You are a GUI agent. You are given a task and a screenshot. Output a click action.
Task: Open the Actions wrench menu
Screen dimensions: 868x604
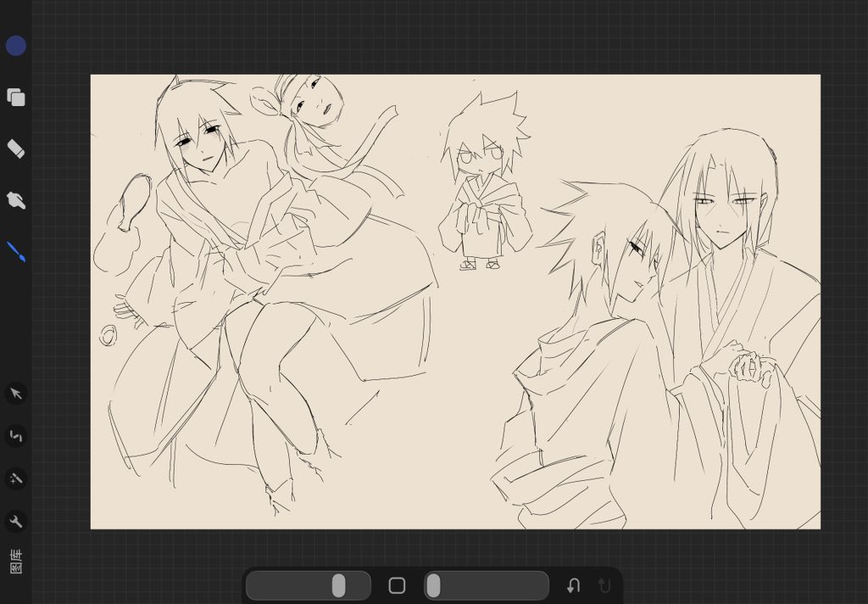coord(16,522)
